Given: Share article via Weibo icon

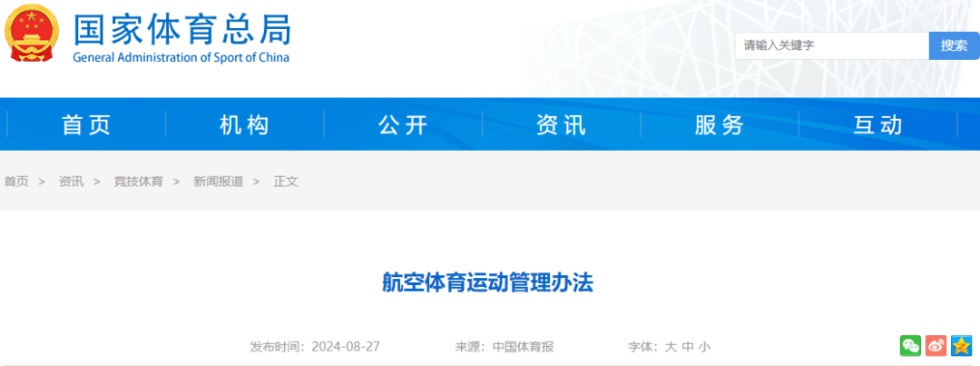Looking at the screenshot, I should coord(936,345).
